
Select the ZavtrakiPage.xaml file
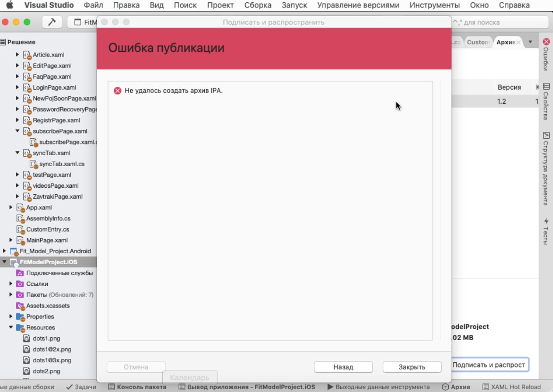coord(58,197)
